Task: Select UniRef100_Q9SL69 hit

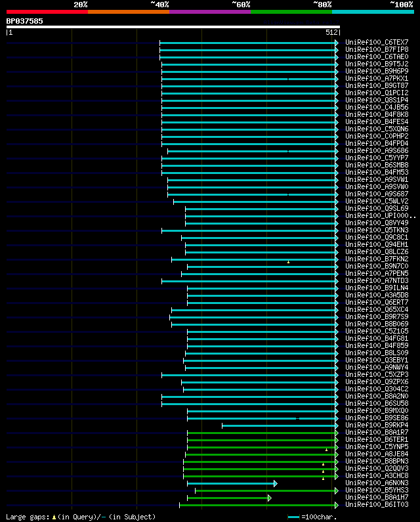Action: click(x=377, y=208)
